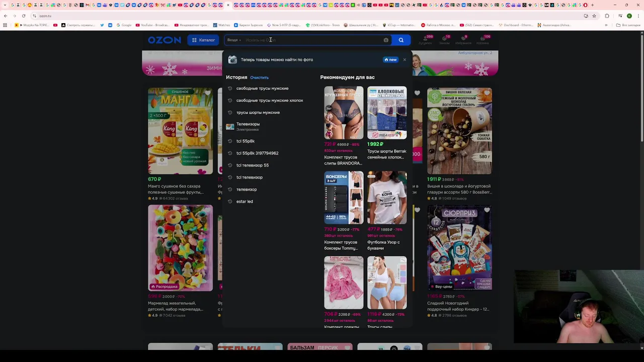Open recommended pink clothing set thumbnail

(344, 283)
